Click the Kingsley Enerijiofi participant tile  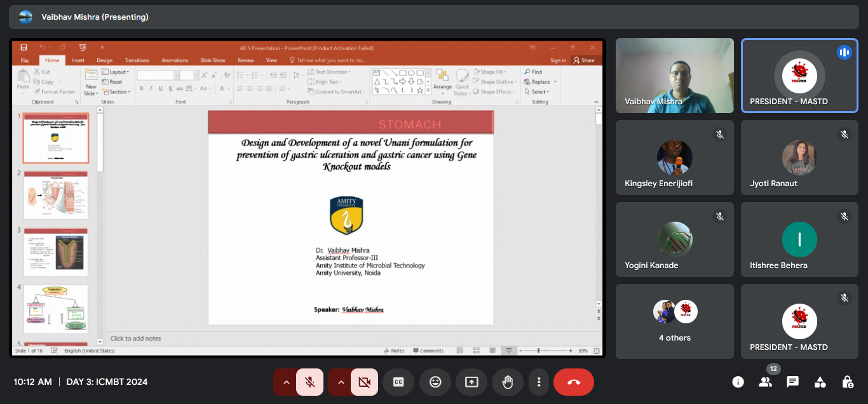tap(674, 158)
